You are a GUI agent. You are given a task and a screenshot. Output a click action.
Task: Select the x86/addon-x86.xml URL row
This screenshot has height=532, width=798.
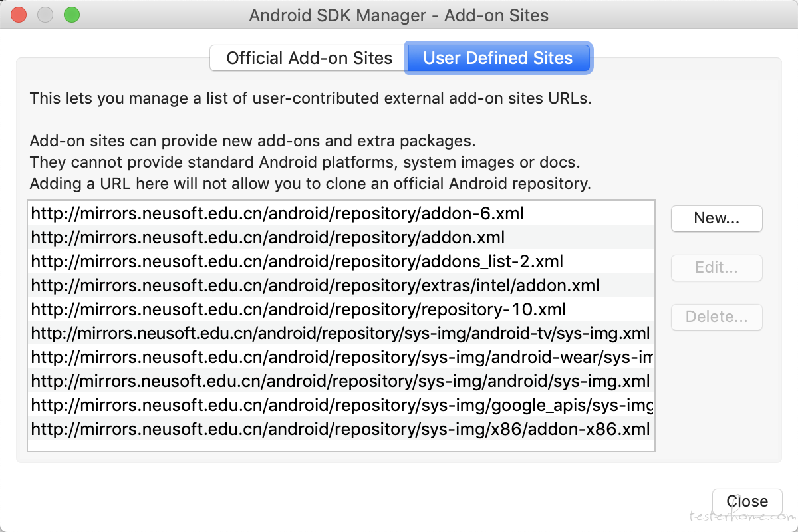click(x=341, y=429)
